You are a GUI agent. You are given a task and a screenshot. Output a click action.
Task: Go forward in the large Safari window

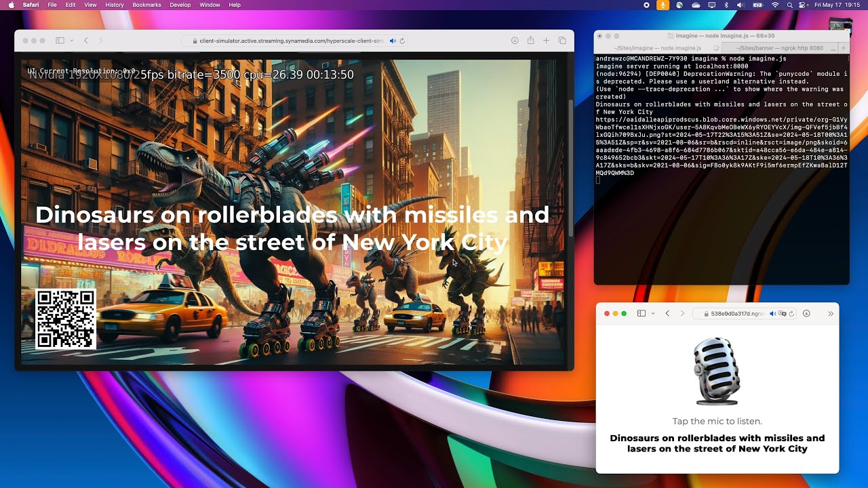click(x=101, y=41)
